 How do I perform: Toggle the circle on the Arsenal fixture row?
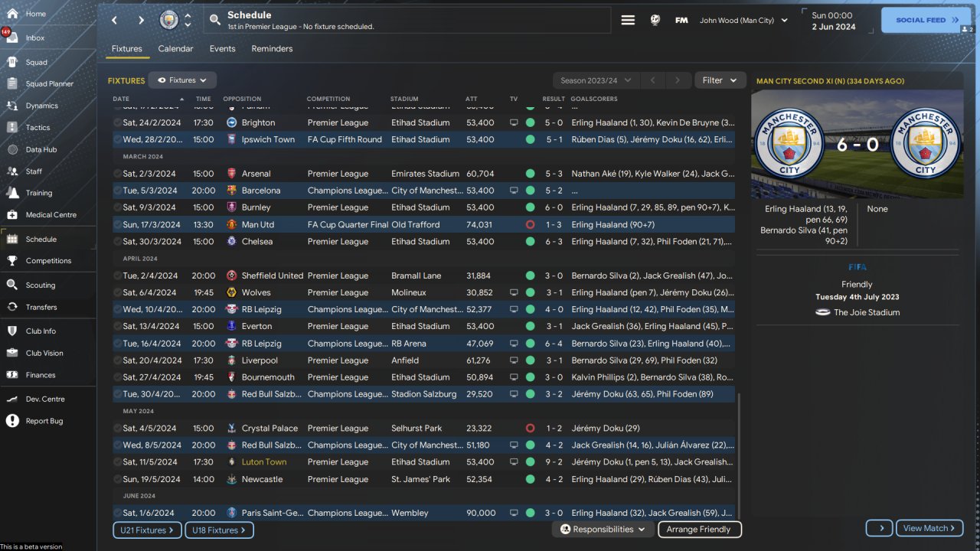tap(118, 174)
